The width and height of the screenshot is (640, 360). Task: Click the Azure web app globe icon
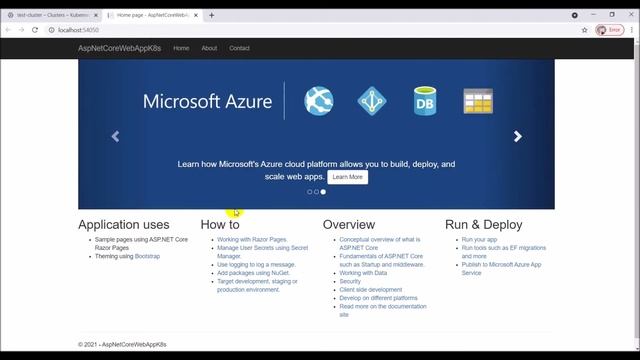[319, 101]
